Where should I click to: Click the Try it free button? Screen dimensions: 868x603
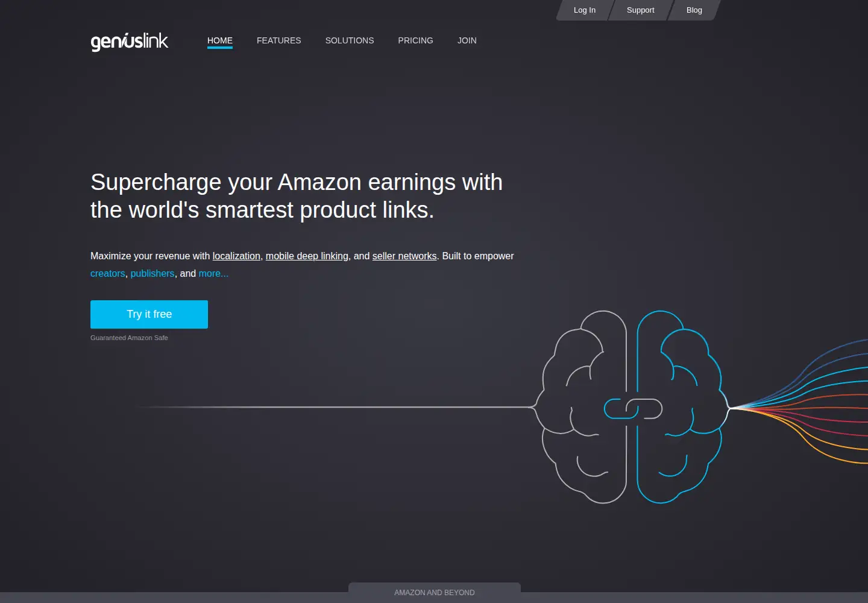149,314
